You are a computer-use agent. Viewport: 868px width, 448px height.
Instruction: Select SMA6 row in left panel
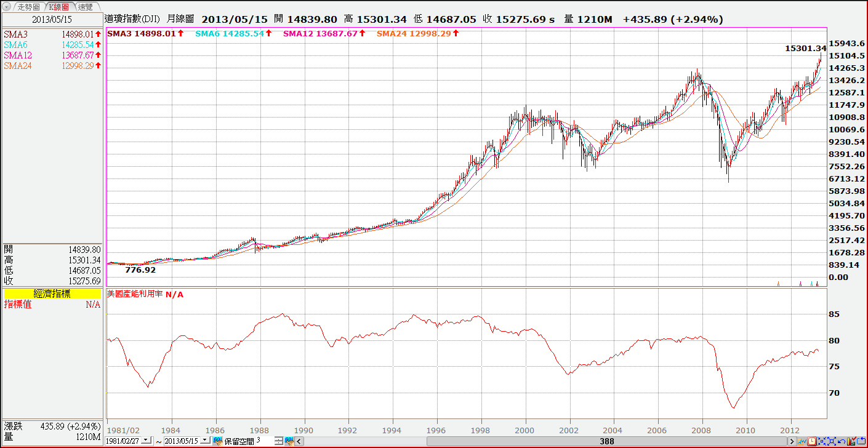pos(52,44)
